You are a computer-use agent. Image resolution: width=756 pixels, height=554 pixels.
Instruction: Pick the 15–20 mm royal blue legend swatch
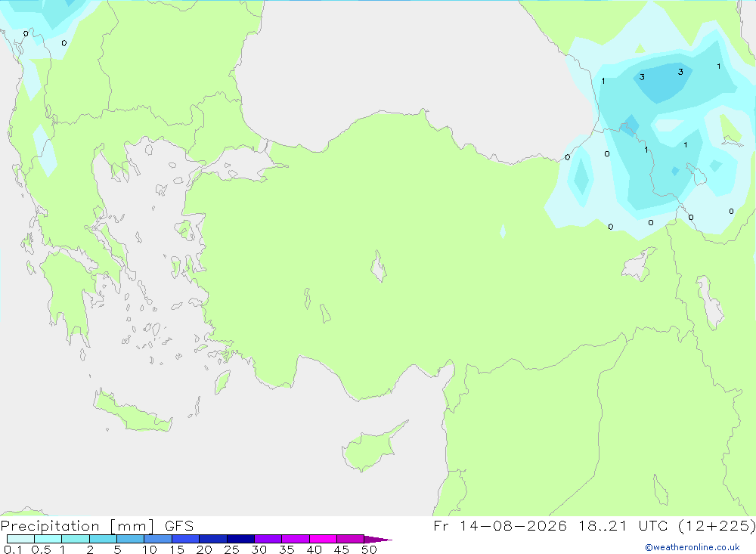[x=186, y=539]
